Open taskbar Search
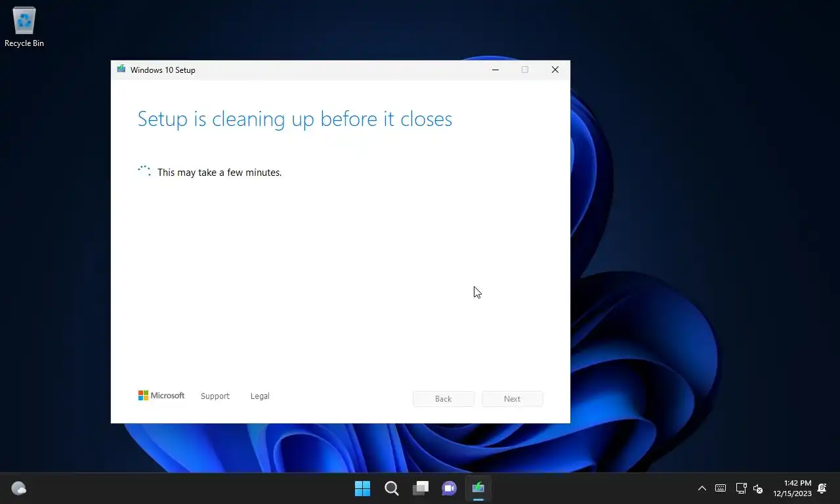Image resolution: width=840 pixels, height=504 pixels. (x=392, y=488)
